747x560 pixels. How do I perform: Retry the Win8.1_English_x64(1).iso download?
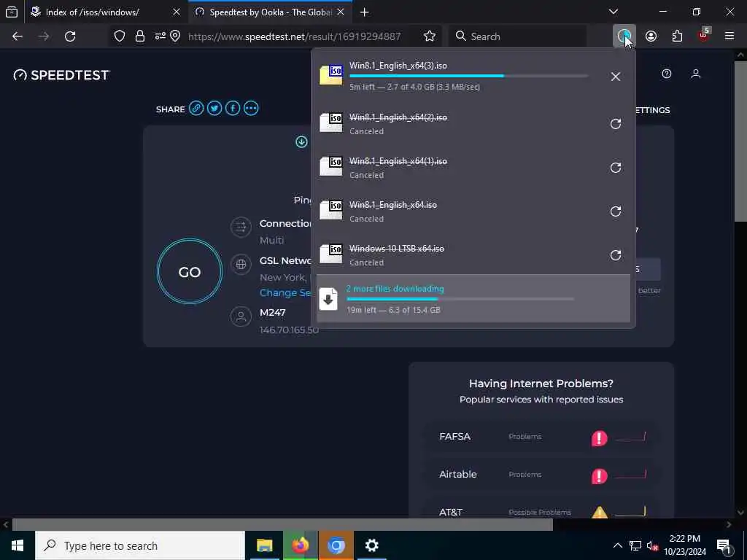(x=616, y=168)
